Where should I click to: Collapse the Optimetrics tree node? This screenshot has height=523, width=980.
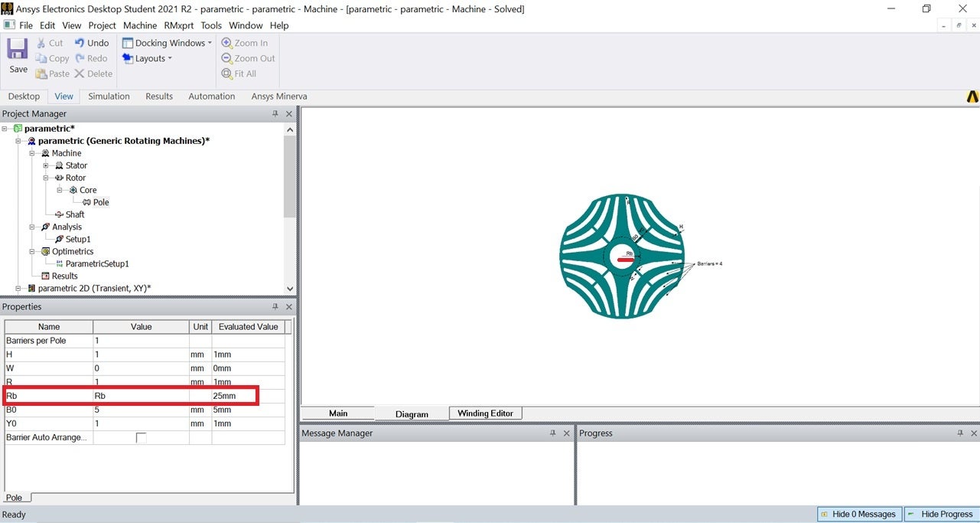pos(32,251)
